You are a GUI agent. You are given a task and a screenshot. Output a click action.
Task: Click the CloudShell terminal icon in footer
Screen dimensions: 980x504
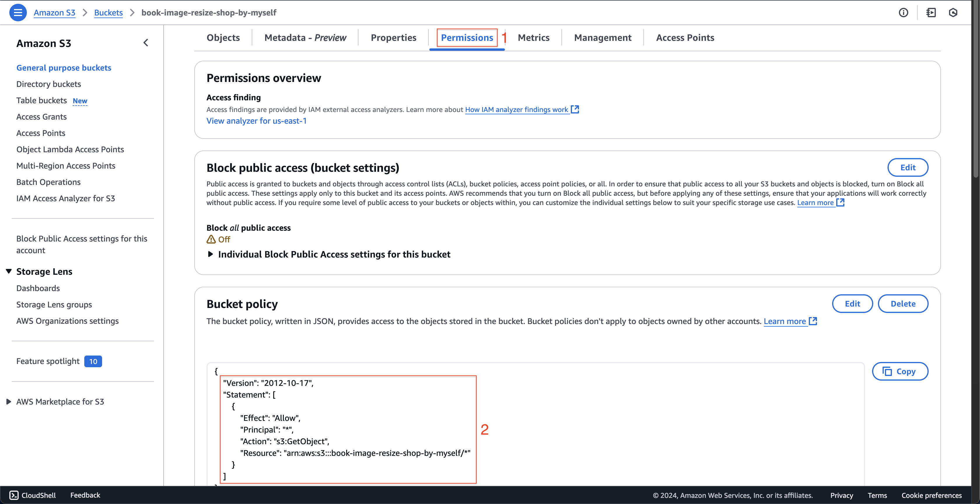(14, 495)
